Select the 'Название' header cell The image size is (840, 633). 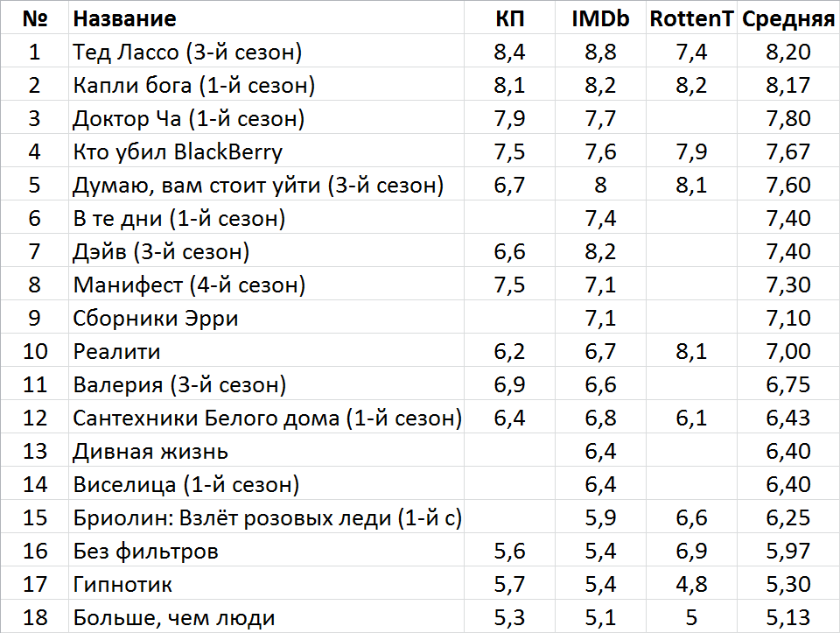click(x=266, y=18)
